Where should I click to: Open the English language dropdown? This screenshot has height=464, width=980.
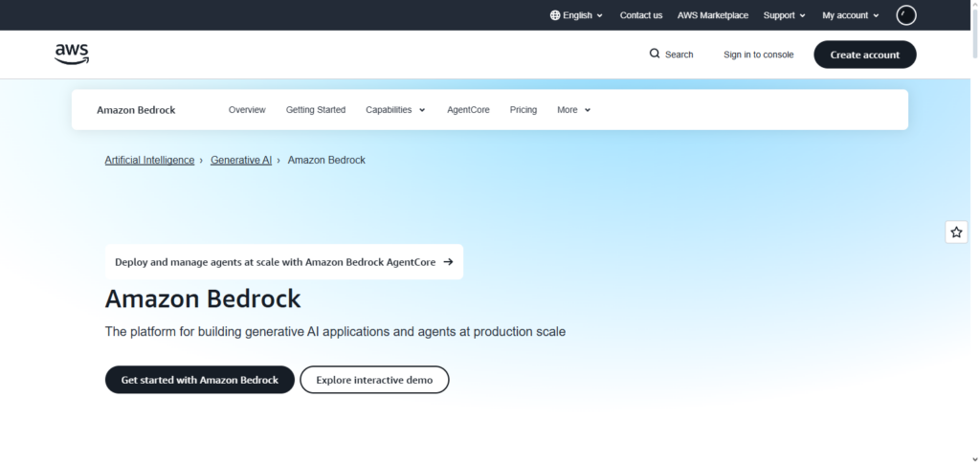point(576,15)
